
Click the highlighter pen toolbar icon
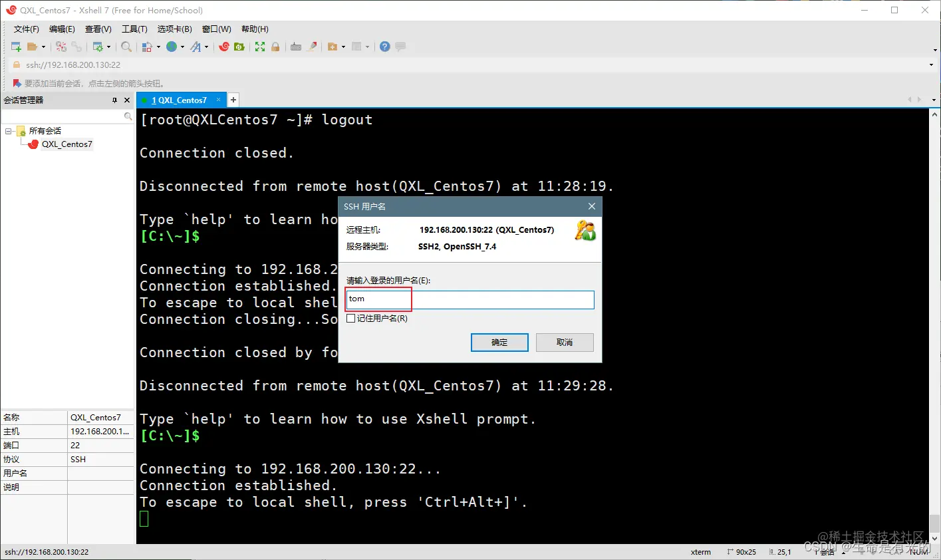click(311, 47)
